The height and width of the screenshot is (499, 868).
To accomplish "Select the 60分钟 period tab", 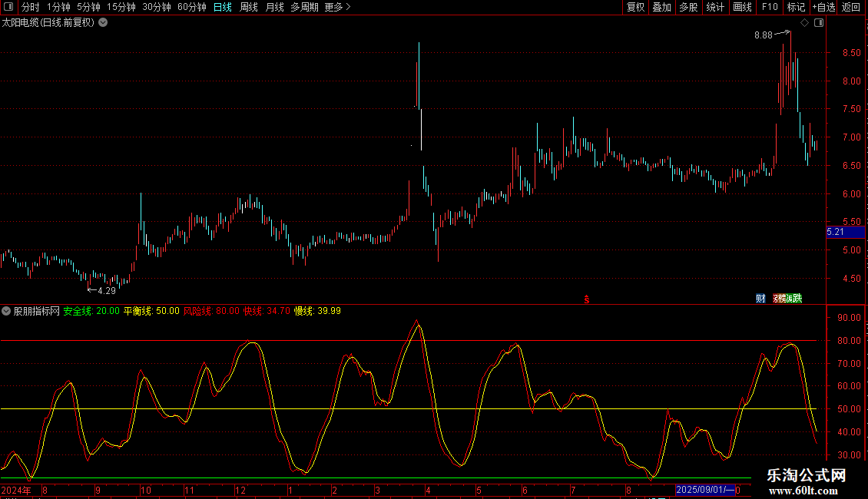I will pos(192,7).
